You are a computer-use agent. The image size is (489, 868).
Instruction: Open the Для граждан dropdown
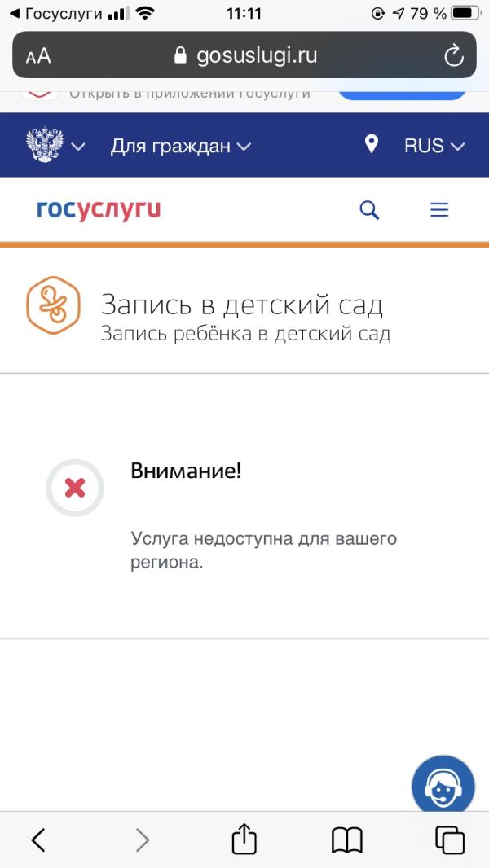(181, 146)
